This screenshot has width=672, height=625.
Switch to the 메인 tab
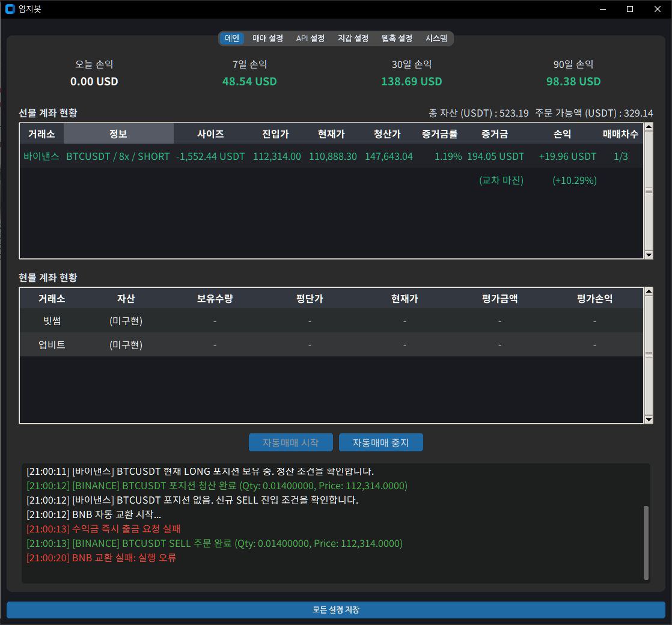(232, 38)
